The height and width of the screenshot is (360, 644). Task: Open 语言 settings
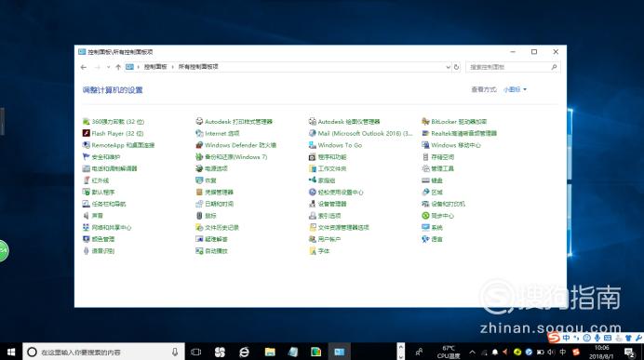point(432,239)
